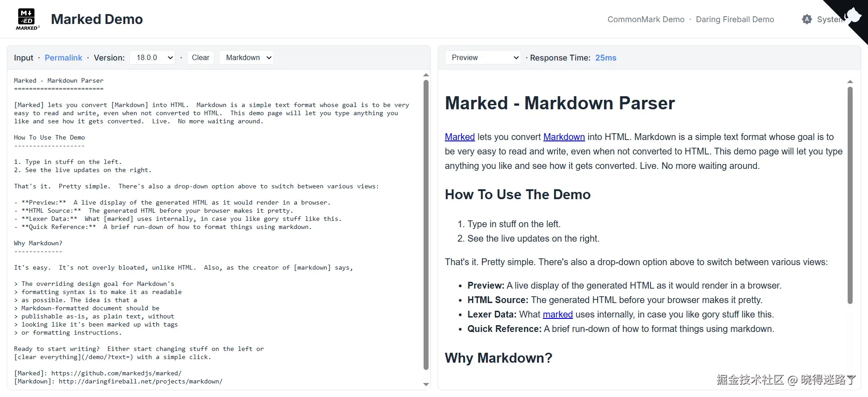This screenshot has height=397, width=868.
Task: Click the input pane scrollbar thumb
Action: tap(426, 225)
